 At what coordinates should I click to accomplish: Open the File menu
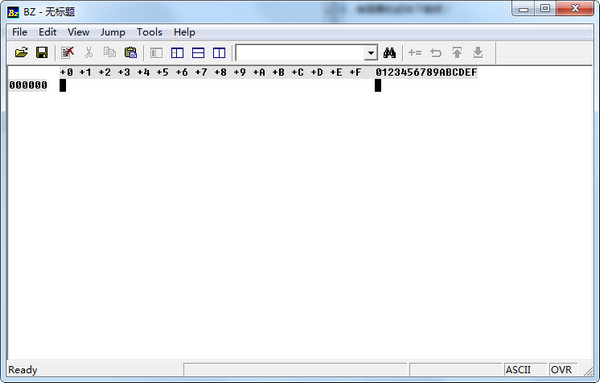click(20, 32)
